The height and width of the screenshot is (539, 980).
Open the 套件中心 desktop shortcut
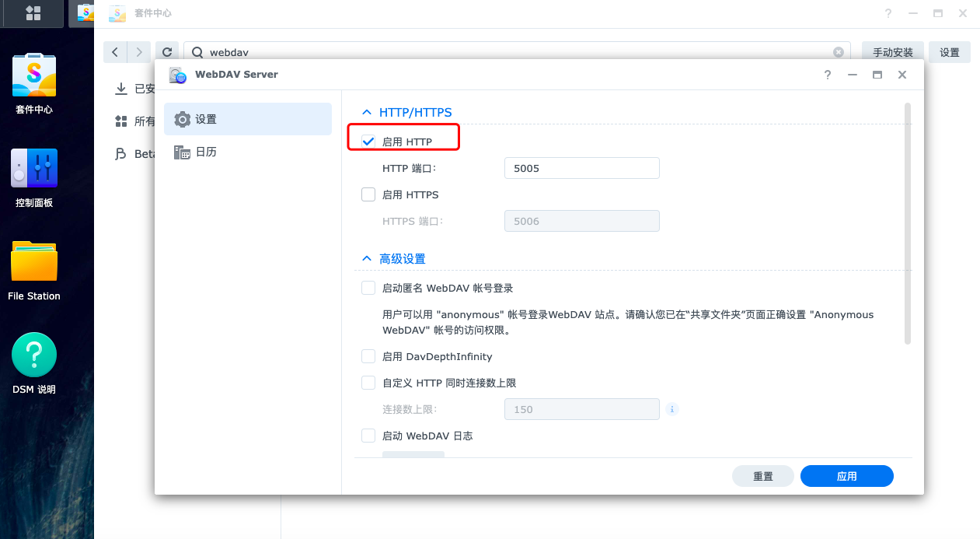[x=34, y=84]
